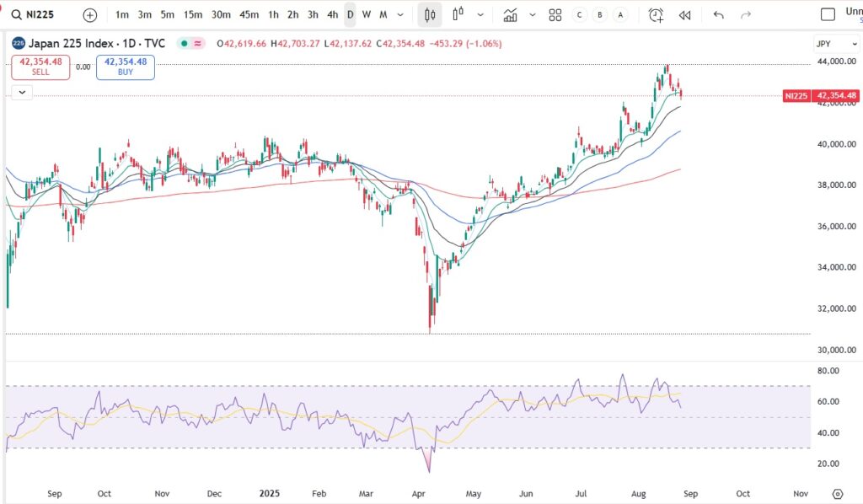Image resolution: width=863 pixels, height=504 pixels.
Task: Expand the chart style dropdown arrow
Action: point(480,14)
